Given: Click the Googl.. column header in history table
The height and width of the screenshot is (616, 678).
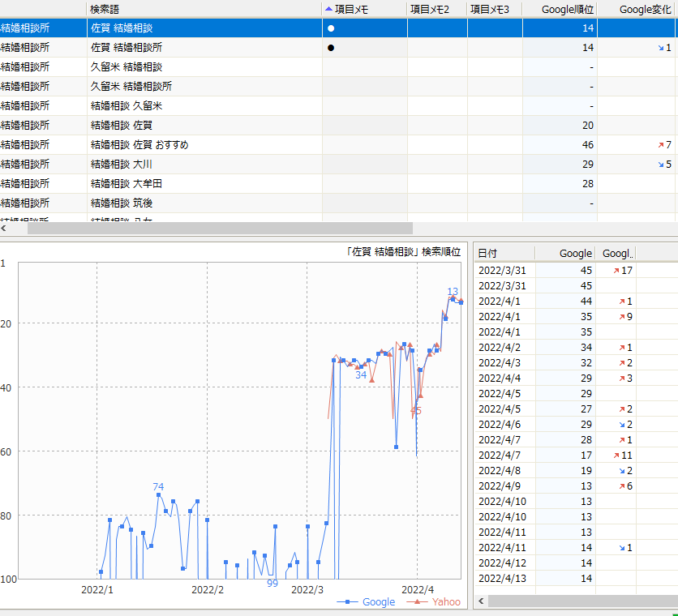Looking at the screenshot, I should coord(616,254).
